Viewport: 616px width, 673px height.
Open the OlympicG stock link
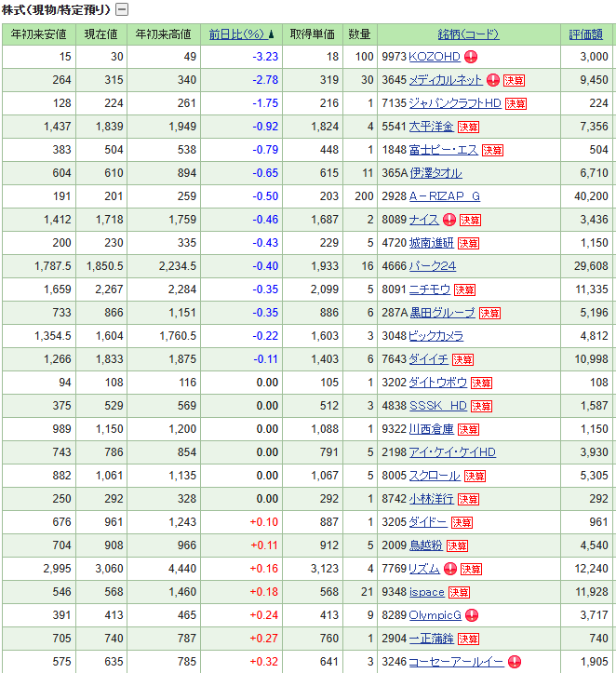[435, 615]
